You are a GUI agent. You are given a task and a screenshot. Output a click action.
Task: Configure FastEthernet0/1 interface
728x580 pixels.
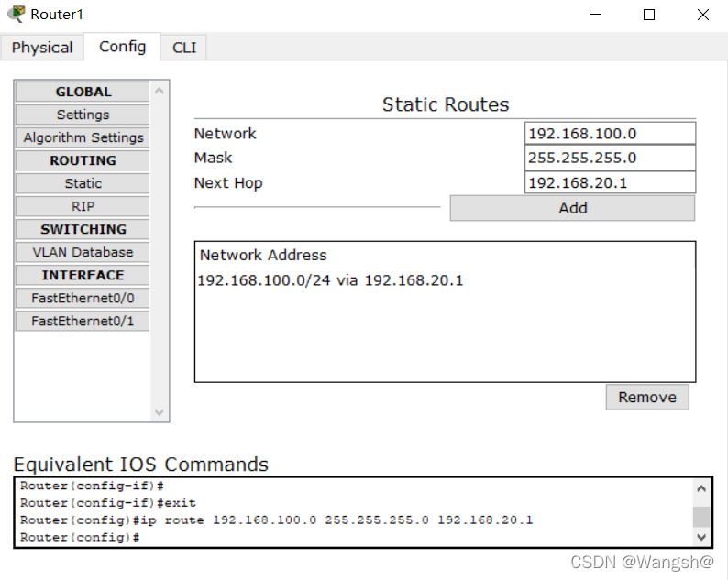[x=83, y=321]
